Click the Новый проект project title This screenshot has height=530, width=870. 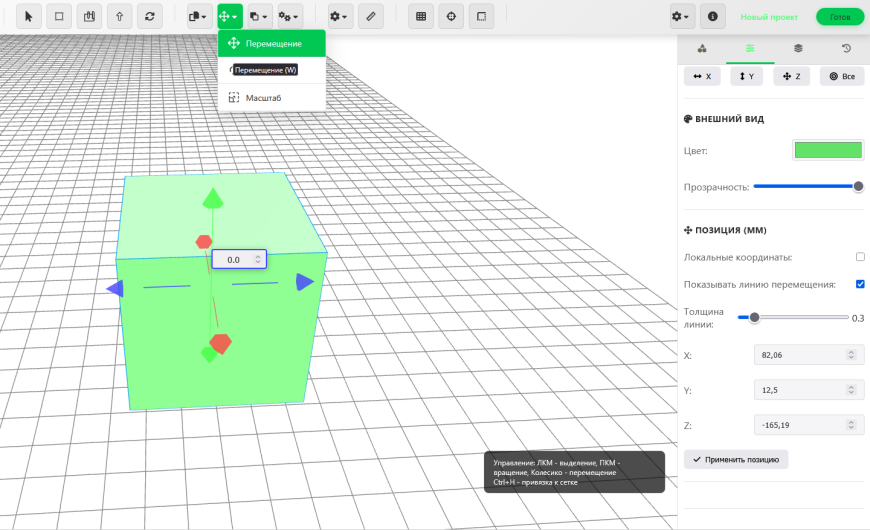[x=769, y=17]
